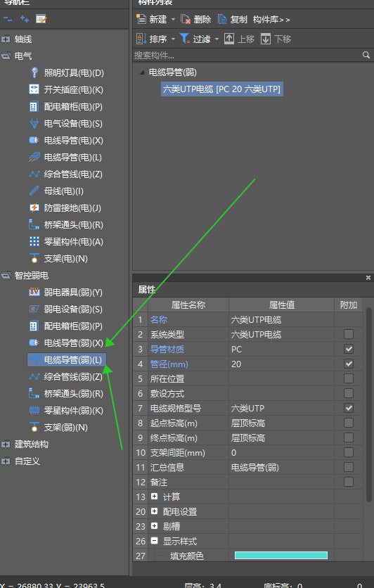Select 支架(电)(N) item
374x588 pixels.
pyautogui.click(x=58, y=258)
